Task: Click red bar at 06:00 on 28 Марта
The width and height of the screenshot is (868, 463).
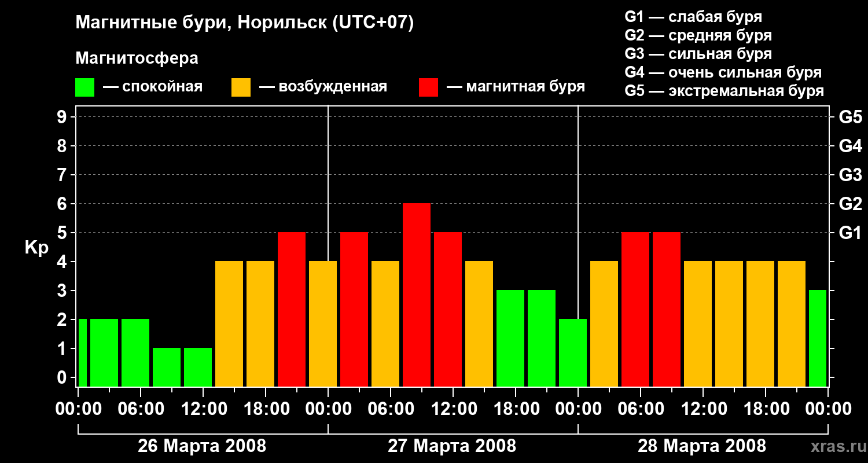Action: point(635,309)
